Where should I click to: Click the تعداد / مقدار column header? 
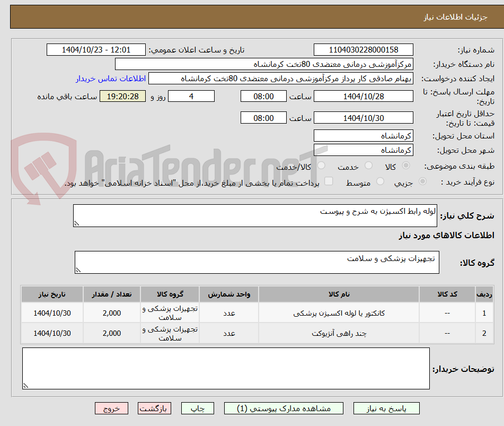click(111, 294)
